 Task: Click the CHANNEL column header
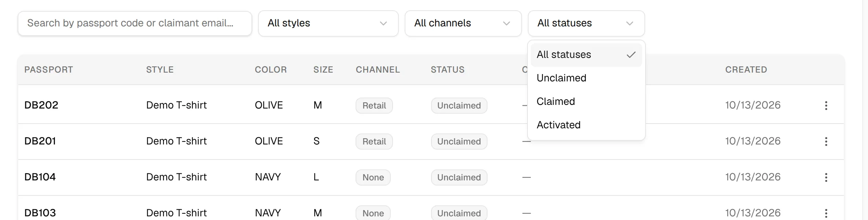[378, 70]
